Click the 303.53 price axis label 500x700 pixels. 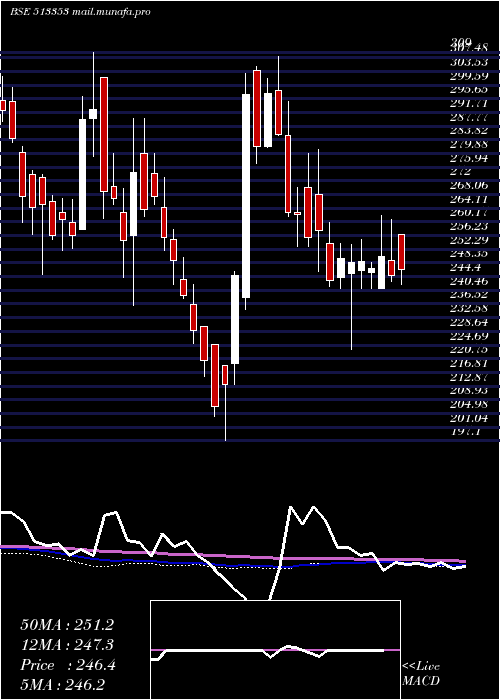pyautogui.click(x=469, y=62)
